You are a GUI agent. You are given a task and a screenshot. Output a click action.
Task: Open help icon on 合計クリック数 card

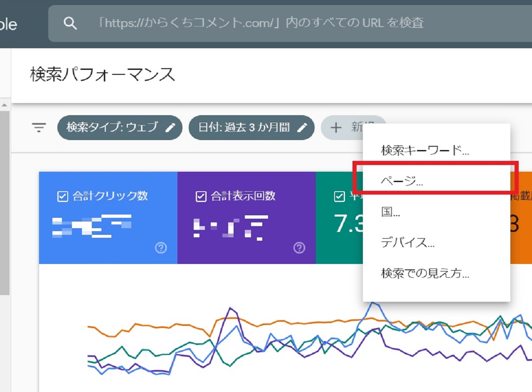161,248
